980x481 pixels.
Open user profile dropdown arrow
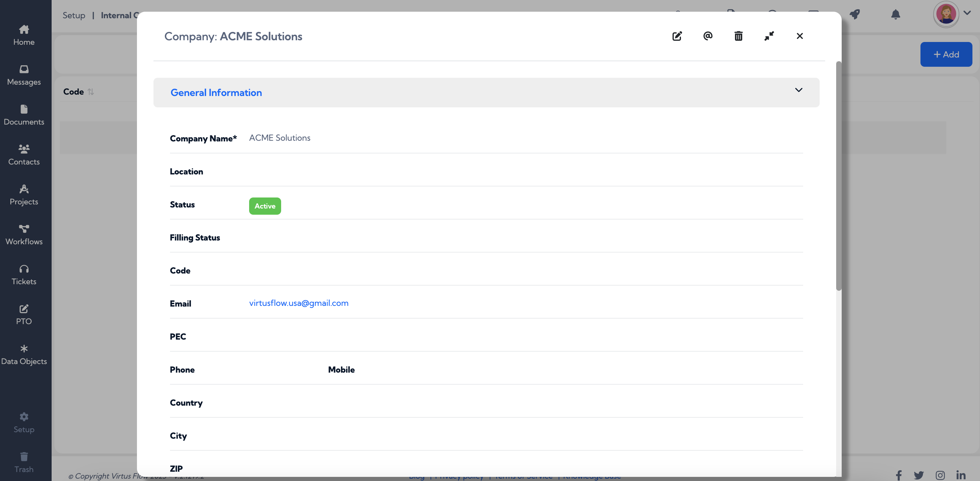pyautogui.click(x=967, y=12)
